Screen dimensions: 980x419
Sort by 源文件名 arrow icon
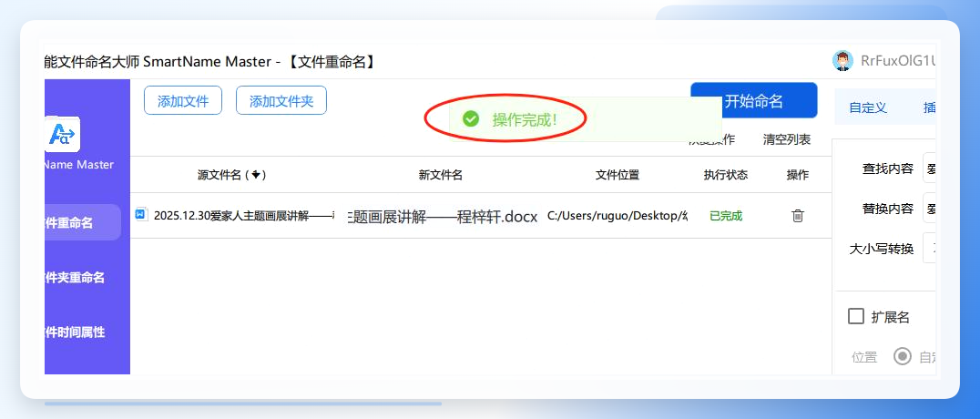click(x=256, y=175)
